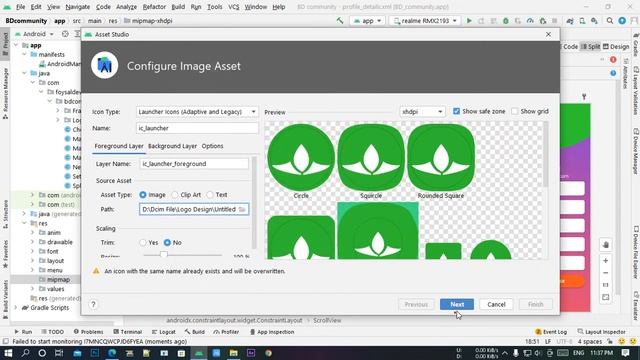Collapse the res folder

pyautogui.click(x=24, y=223)
